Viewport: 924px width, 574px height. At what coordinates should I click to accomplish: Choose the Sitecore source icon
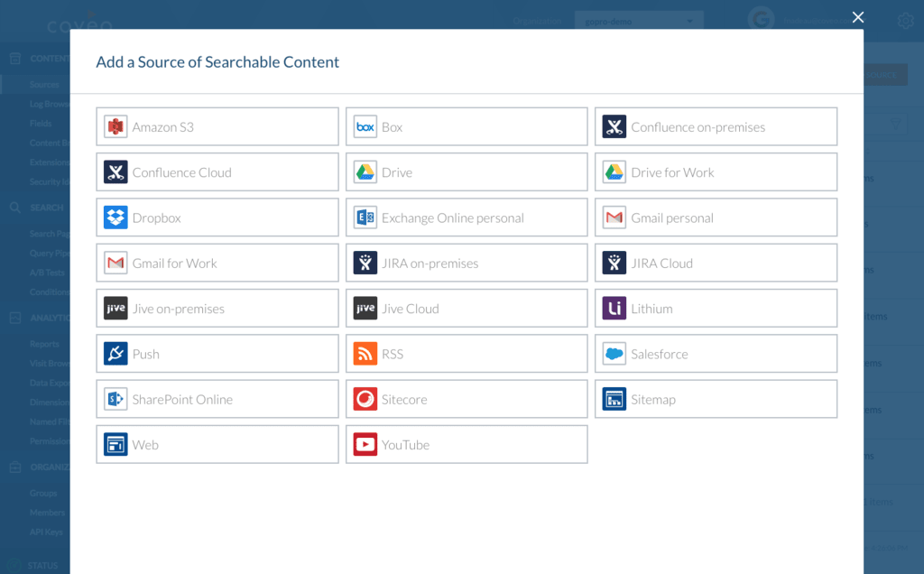click(365, 399)
